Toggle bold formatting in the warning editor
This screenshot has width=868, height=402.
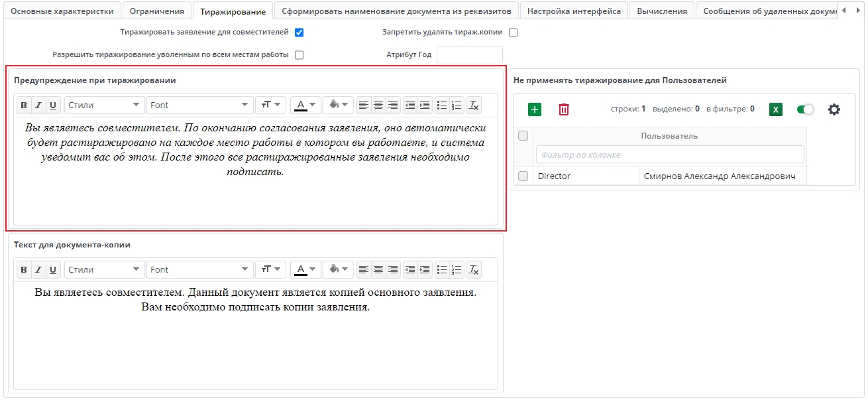pos(23,104)
